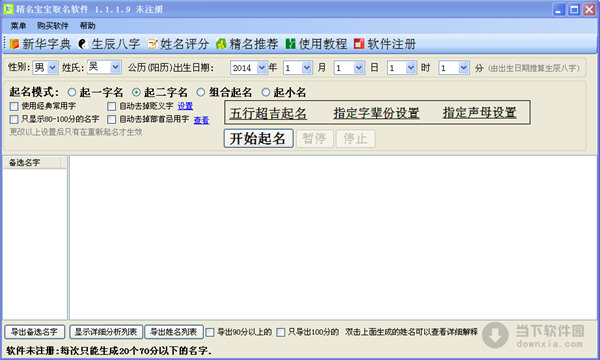The image size is (600, 360).
Task: Select the 起一字名 naming mode
Action: click(x=72, y=92)
